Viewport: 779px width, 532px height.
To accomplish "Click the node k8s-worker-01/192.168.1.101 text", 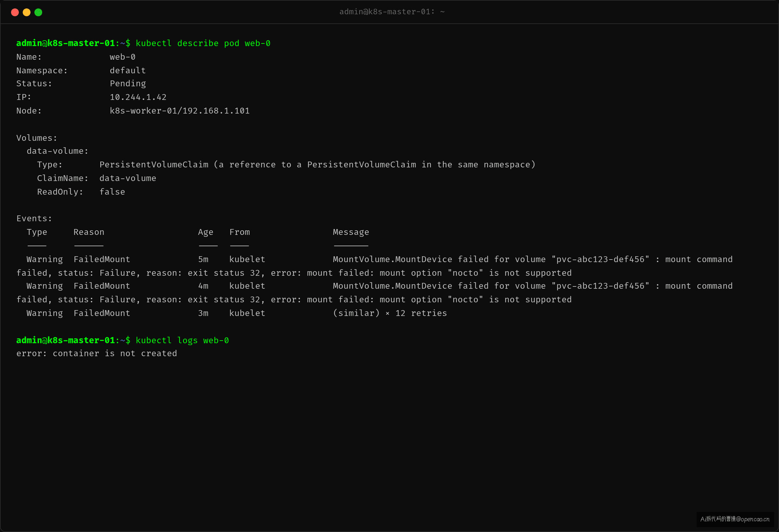I will click(180, 111).
